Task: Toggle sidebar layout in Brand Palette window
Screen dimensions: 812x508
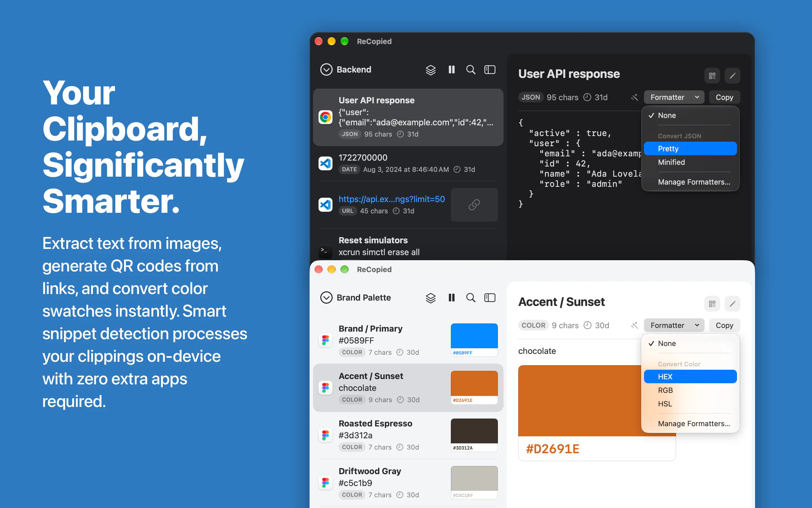Action: 490,298
